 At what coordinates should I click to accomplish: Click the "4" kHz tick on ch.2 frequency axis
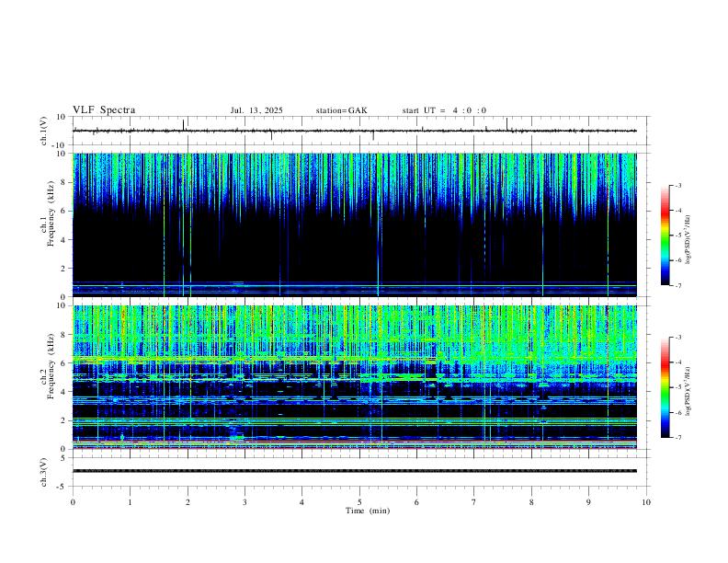(64, 392)
